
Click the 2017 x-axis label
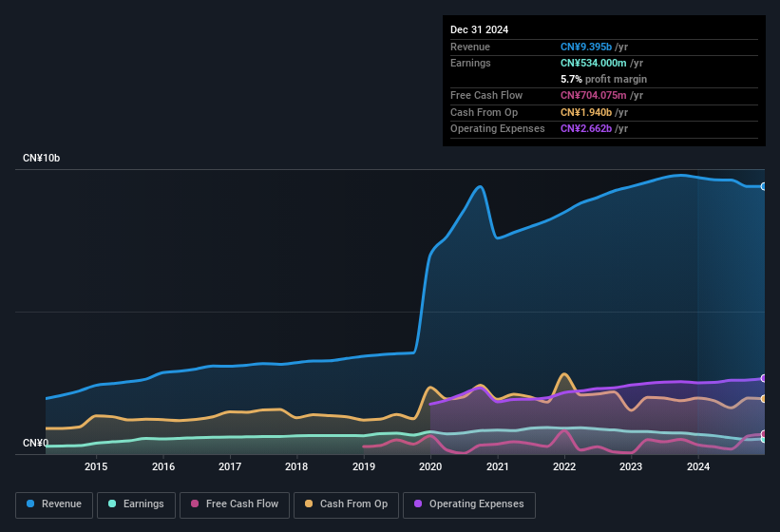click(230, 466)
